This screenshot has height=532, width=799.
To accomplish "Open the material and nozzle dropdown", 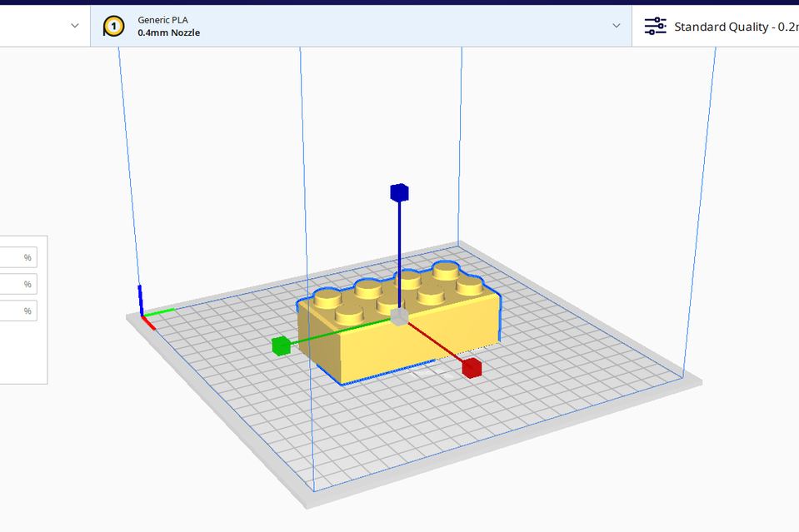I will click(617, 26).
